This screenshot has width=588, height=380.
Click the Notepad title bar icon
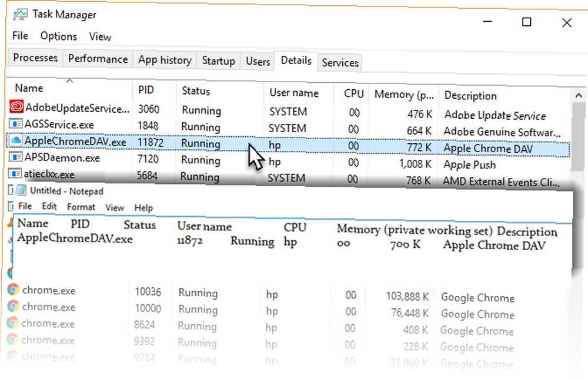[x=21, y=190]
